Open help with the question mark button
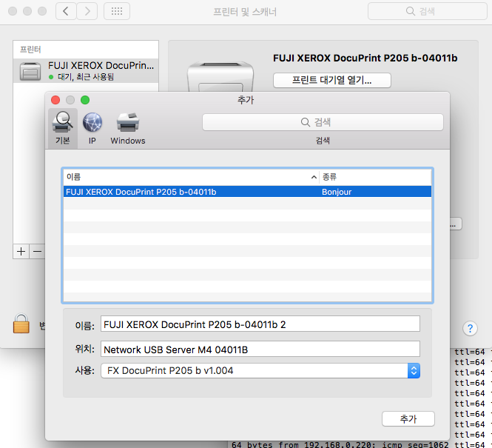 [470, 328]
